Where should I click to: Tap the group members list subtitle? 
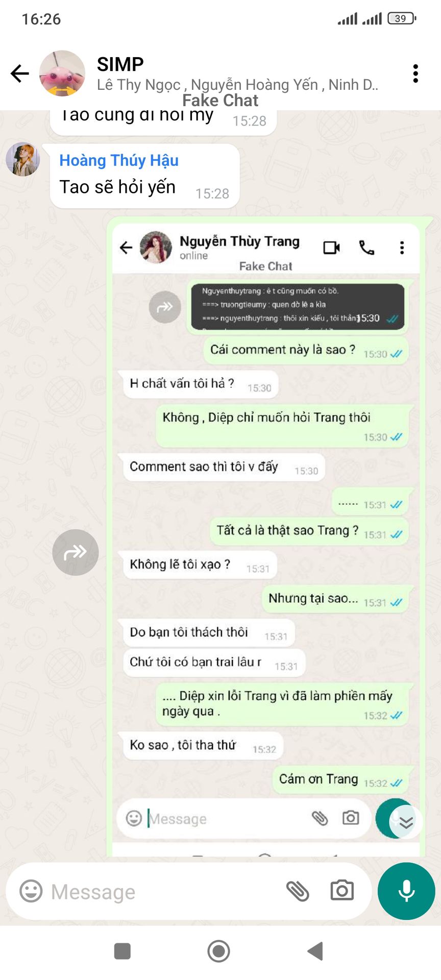238,85
